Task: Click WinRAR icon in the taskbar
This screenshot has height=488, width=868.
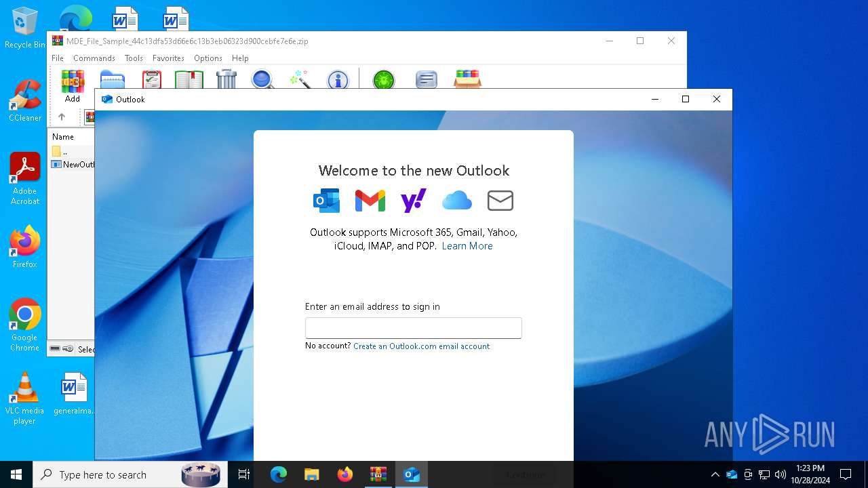Action: click(x=378, y=474)
